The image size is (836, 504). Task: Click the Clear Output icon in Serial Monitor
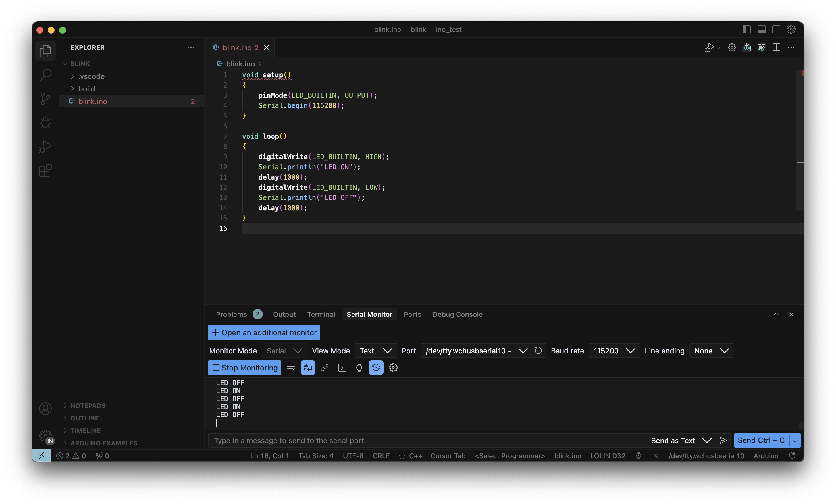pos(291,368)
